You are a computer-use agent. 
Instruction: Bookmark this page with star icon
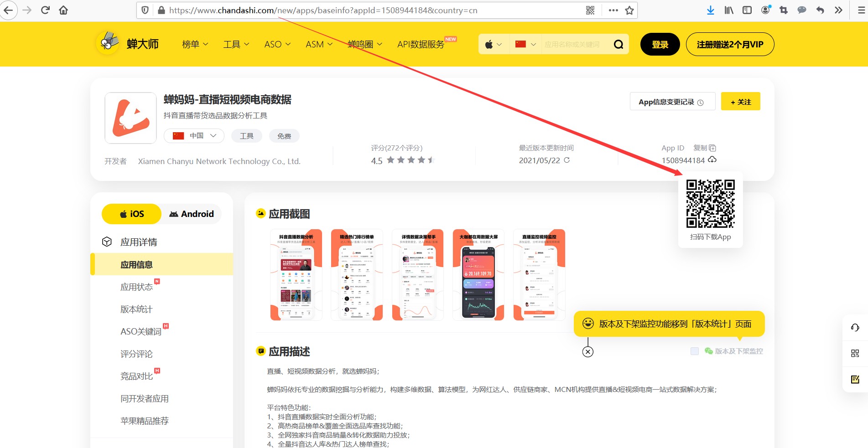point(629,10)
